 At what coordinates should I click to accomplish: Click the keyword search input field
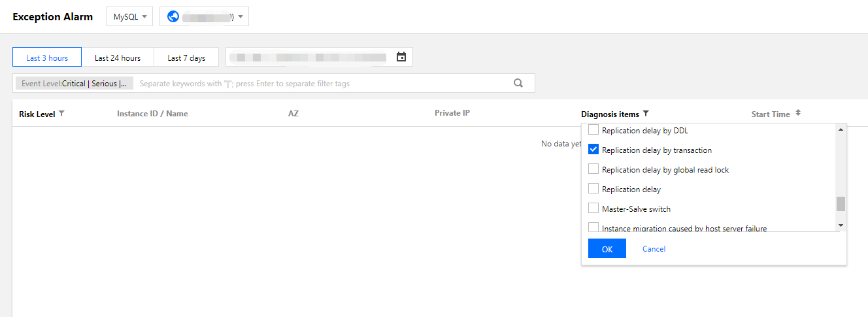point(320,84)
